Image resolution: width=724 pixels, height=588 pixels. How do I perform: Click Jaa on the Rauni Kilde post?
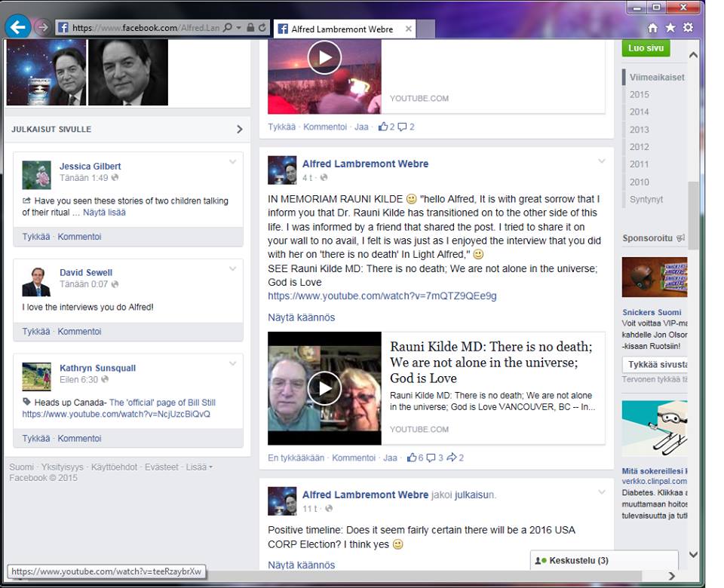pyautogui.click(x=390, y=458)
